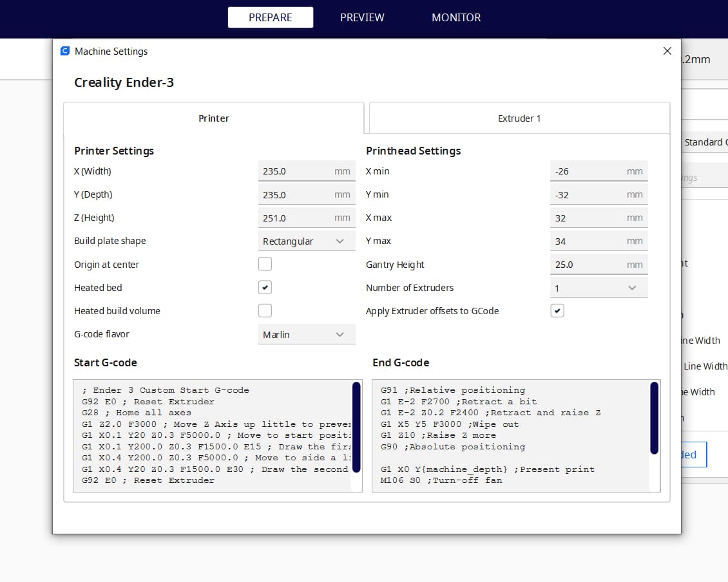Uncheck the Heated bed checkbox
Image resolution: width=728 pixels, height=582 pixels.
tap(265, 287)
